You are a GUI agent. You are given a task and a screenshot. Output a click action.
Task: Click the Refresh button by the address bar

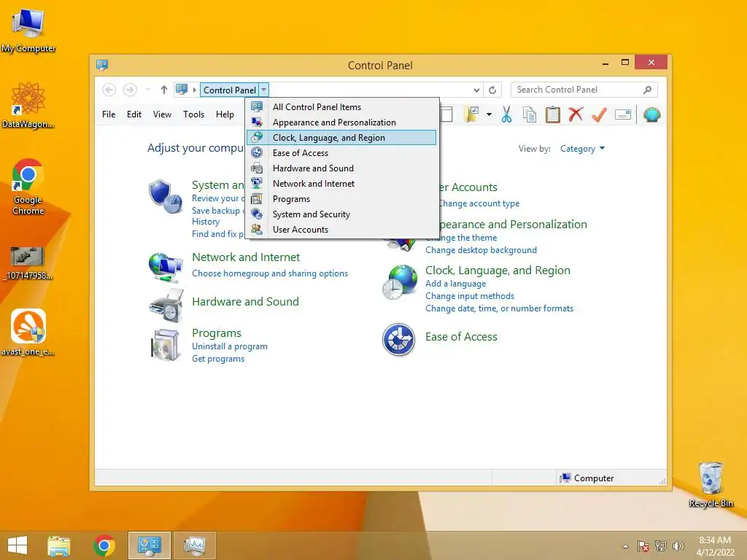point(492,90)
